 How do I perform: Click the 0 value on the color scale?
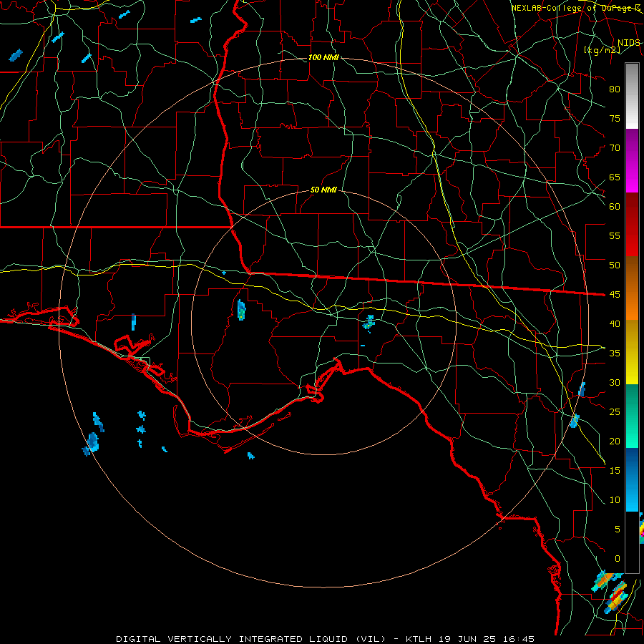tap(618, 559)
